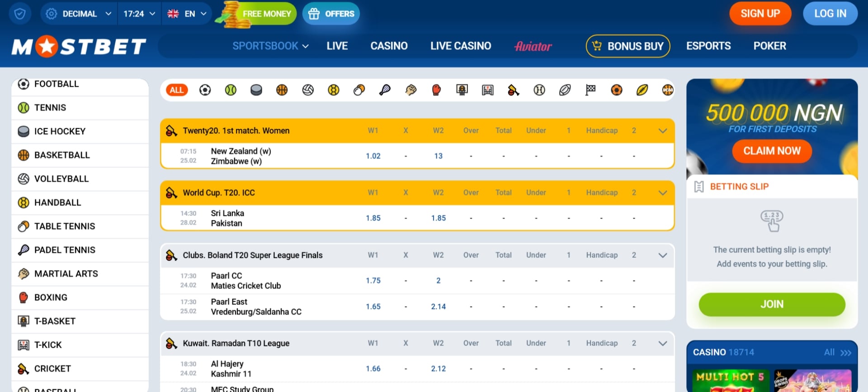Open the CASINO tab
The image size is (868, 392).
(x=389, y=46)
